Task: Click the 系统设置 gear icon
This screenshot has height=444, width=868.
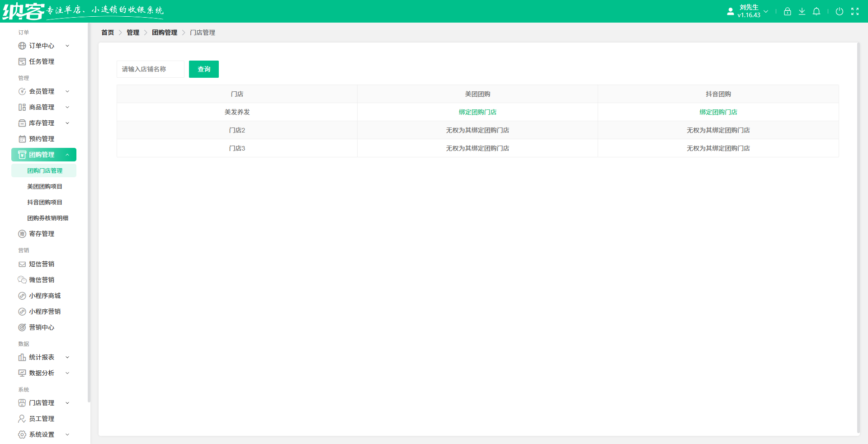Action: [22, 435]
